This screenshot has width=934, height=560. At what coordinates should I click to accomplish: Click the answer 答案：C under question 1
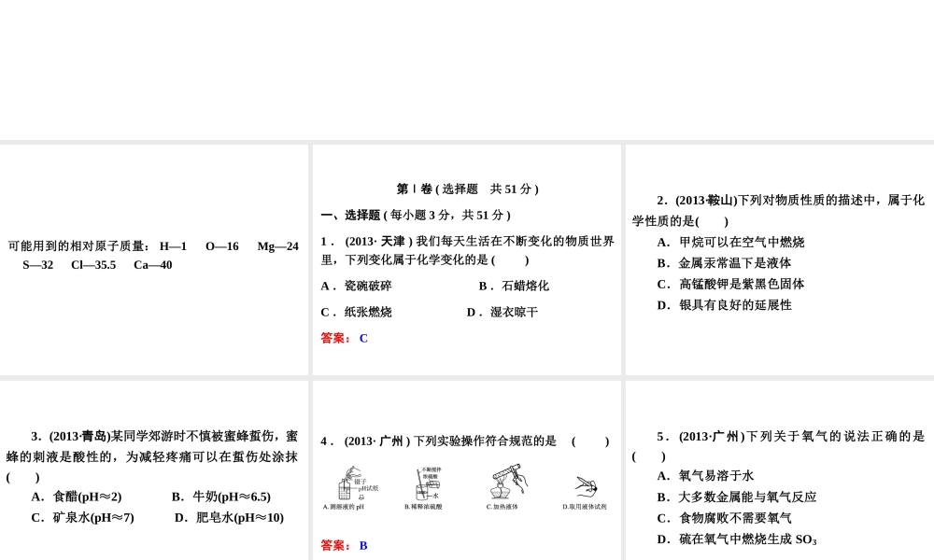(x=345, y=339)
